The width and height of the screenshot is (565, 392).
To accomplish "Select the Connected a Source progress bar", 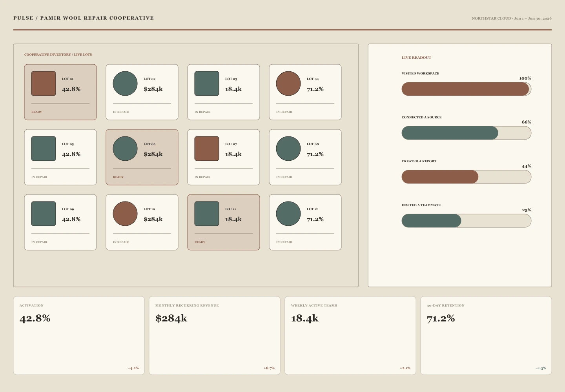I will pyautogui.click(x=467, y=133).
